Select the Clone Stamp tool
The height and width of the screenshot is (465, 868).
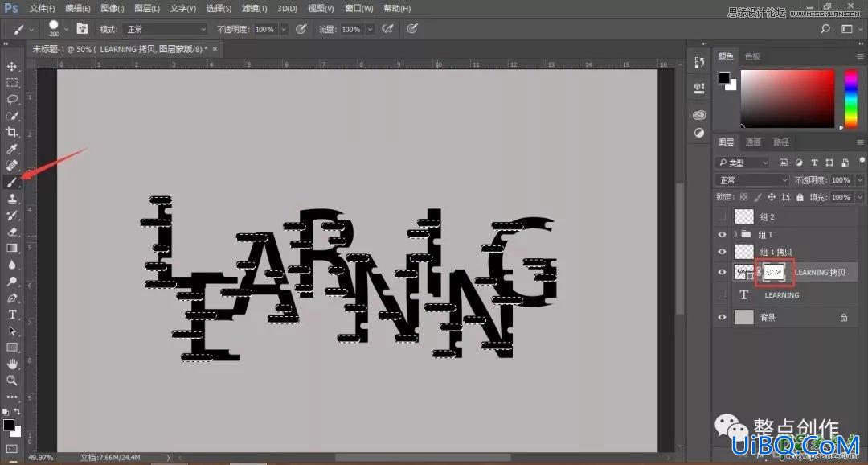(11, 199)
